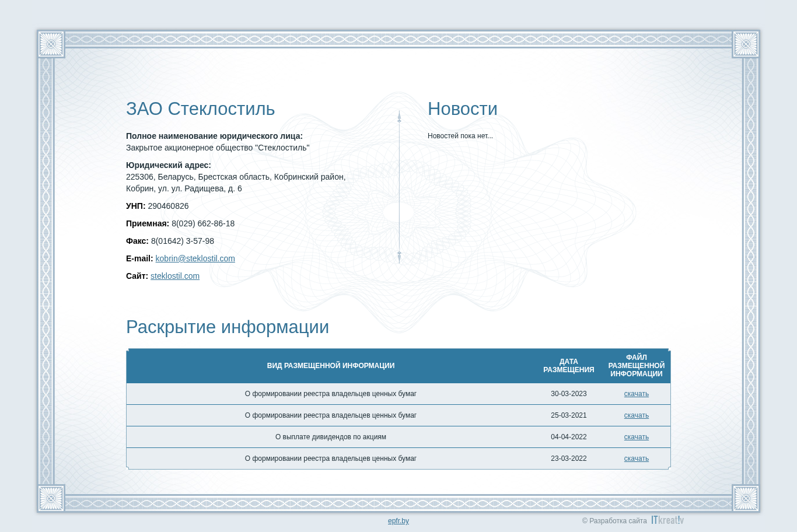Select fax number 8(01642) 3-57-98
This screenshot has width=797, height=532.
click(x=183, y=241)
